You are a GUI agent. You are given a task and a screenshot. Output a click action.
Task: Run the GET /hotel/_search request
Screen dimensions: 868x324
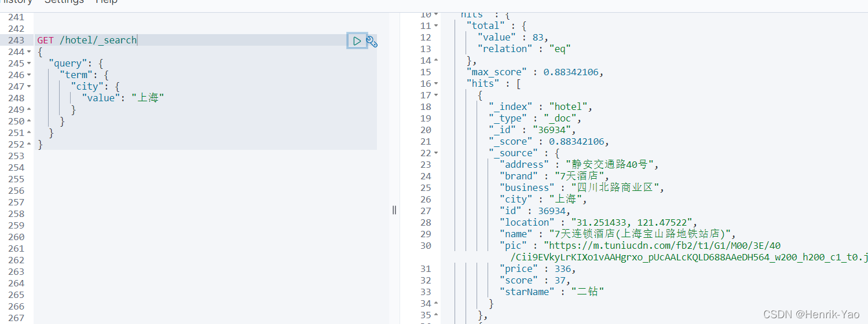point(357,41)
